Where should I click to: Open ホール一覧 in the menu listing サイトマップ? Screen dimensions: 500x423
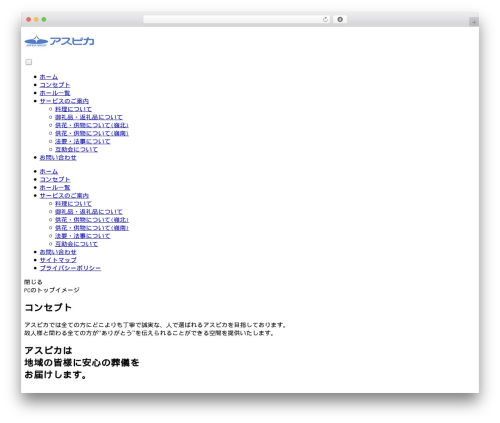(x=55, y=187)
